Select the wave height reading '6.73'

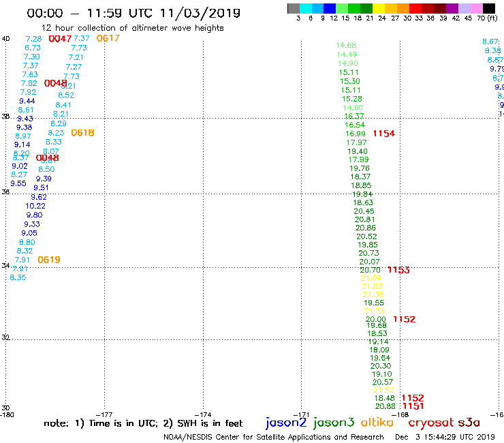pyautogui.click(x=33, y=48)
